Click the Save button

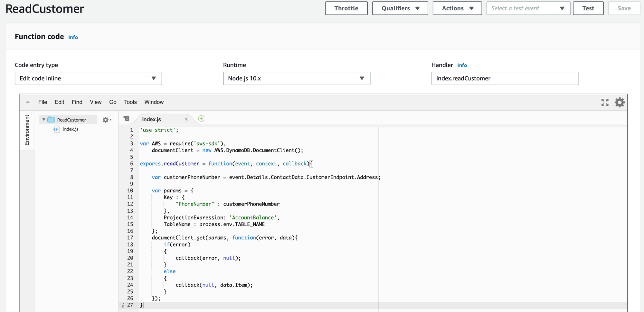tap(624, 8)
